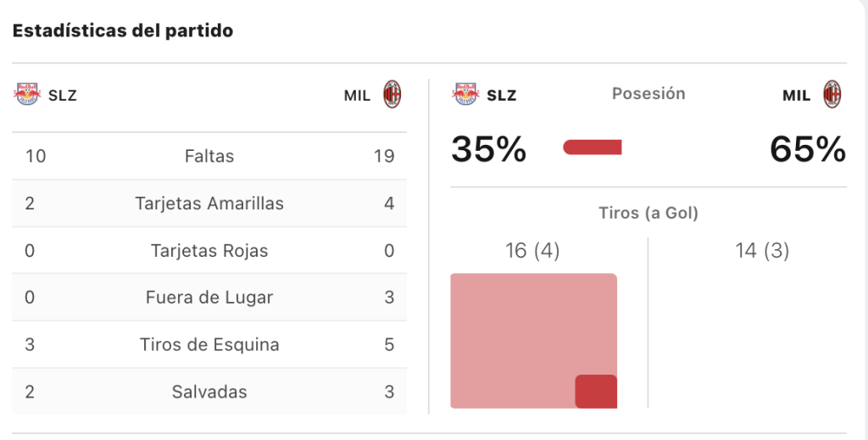Click the SLZ team name above Faltas
Viewport: 868px width, 440px height.
[x=63, y=96]
